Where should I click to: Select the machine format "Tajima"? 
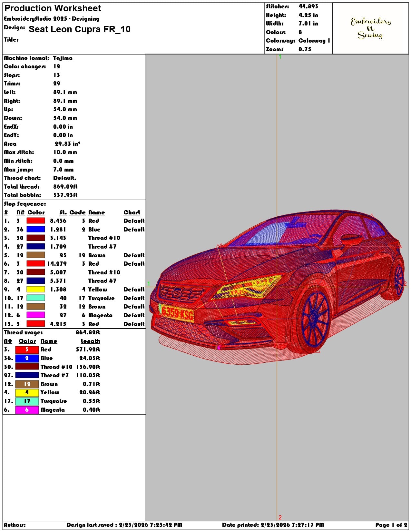click(63, 58)
